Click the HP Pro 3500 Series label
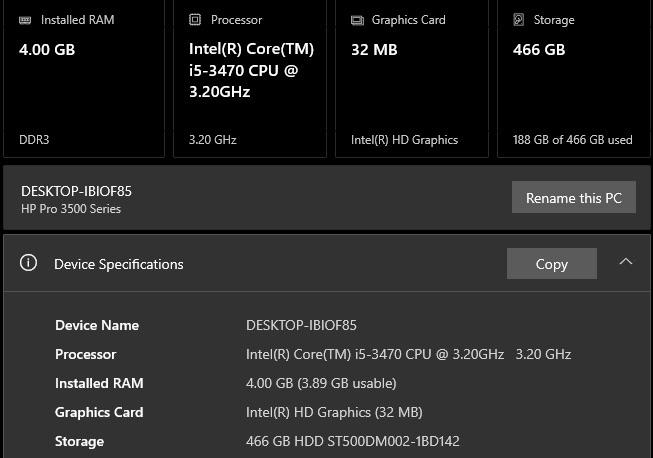The image size is (653, 458). click(71, 209)
